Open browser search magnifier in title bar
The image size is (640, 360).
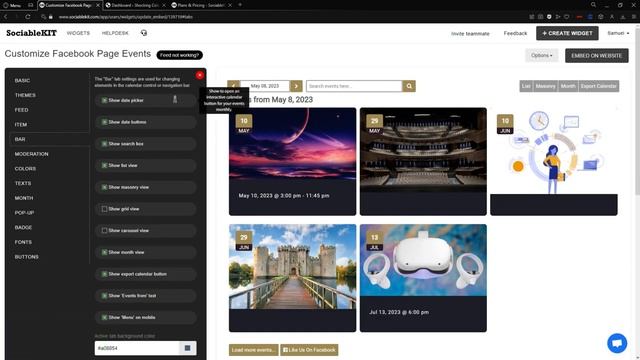[593, 5]
